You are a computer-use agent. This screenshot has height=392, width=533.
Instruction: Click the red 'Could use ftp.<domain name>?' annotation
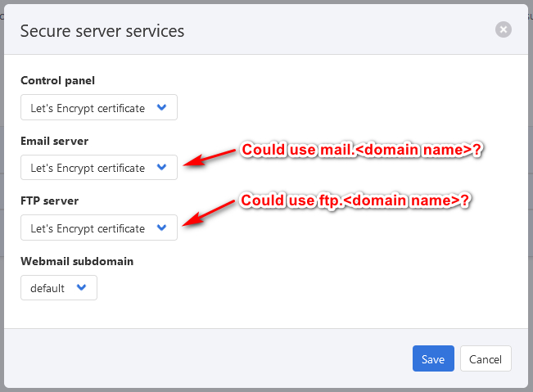coord(356,201)
